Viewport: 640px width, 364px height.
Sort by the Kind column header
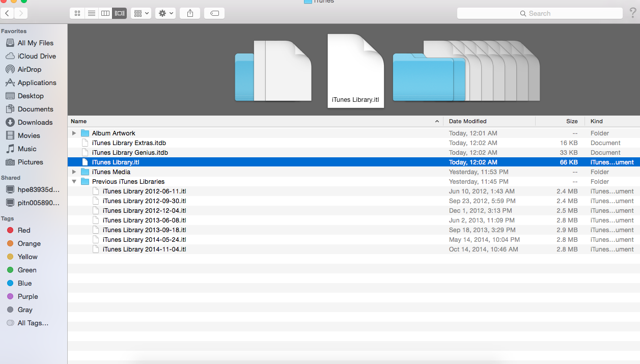tap(613, 121)
